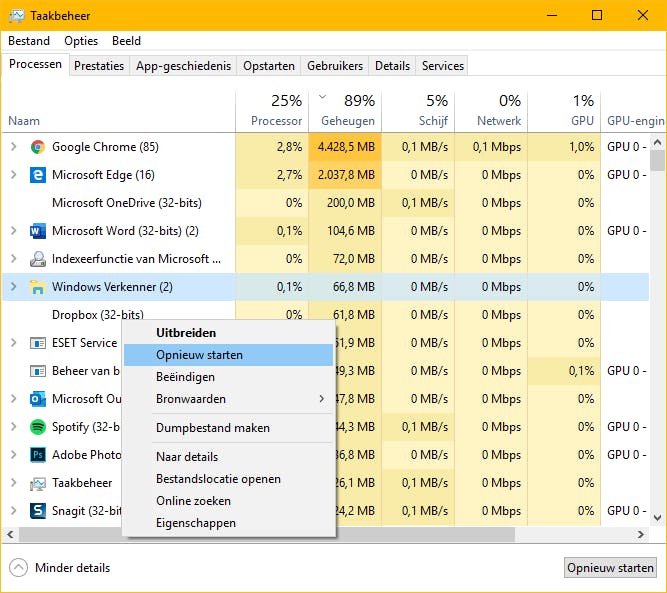Click the Windows Verkenner folder icon

tap(38, 287)
